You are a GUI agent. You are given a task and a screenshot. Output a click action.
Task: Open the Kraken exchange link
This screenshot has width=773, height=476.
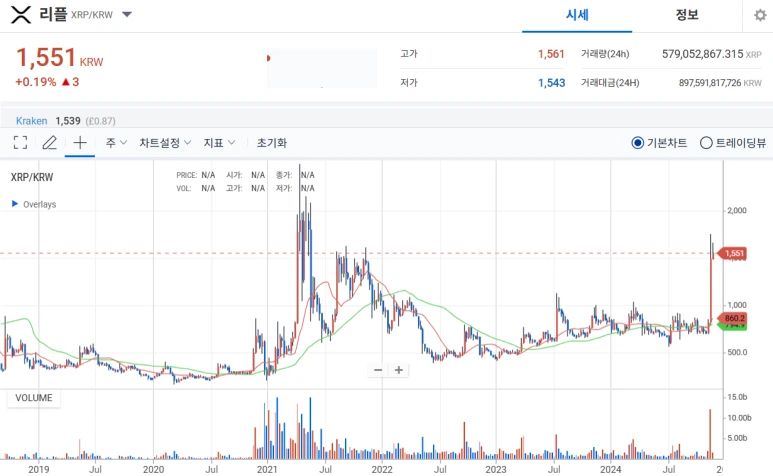(32, 121)
